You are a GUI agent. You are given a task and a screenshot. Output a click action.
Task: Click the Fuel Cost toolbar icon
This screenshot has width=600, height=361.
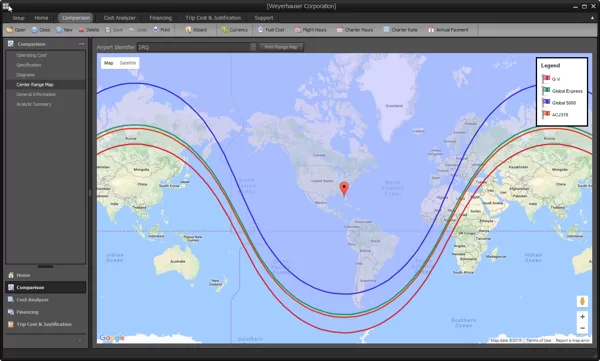pyautogui.click(x=261, y=30)
